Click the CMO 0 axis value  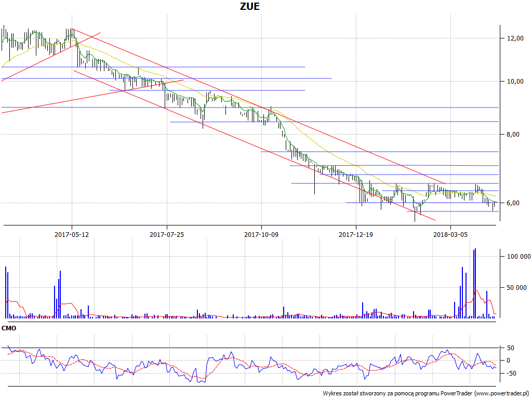[508, 361]
